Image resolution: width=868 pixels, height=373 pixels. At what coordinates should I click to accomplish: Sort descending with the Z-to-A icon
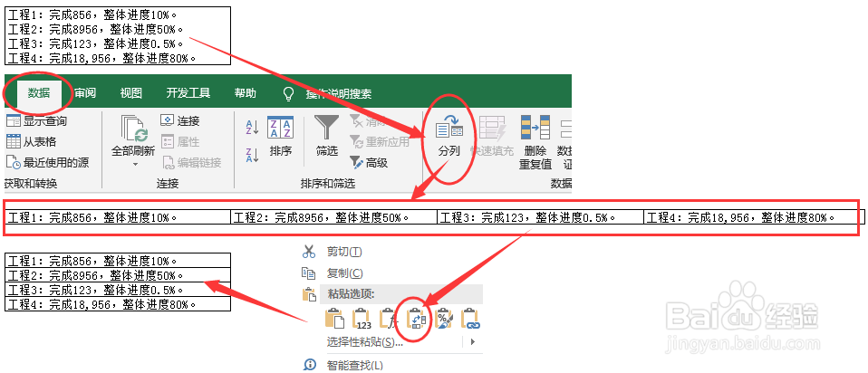[253, 156]
